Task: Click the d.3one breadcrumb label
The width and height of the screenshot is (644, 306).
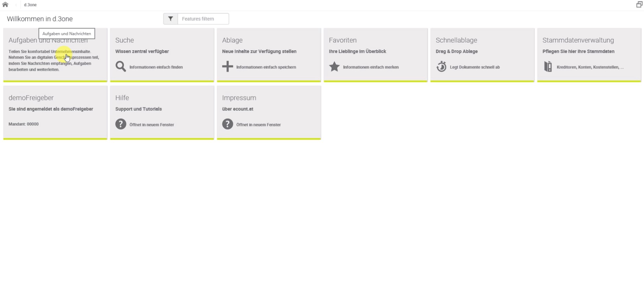Action: pos(30,5)
